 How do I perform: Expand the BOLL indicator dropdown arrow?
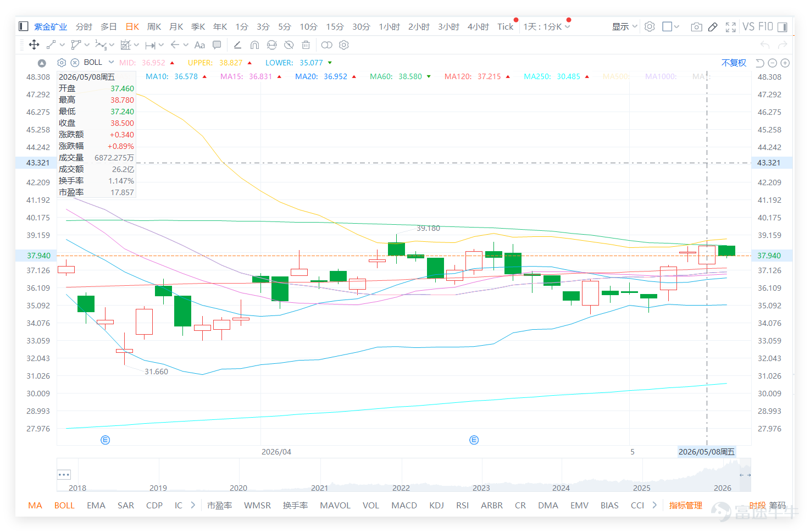[x=112, y=62]
